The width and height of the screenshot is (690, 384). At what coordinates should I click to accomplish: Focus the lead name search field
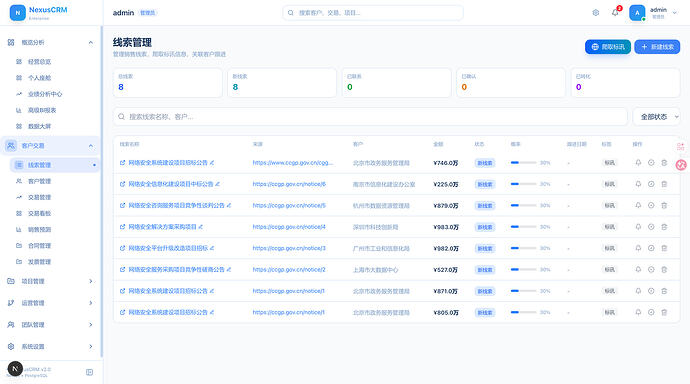coord(370,117)
